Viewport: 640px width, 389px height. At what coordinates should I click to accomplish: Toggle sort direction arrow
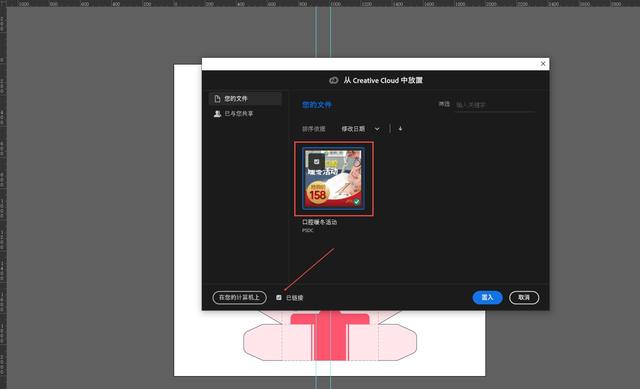400,129
